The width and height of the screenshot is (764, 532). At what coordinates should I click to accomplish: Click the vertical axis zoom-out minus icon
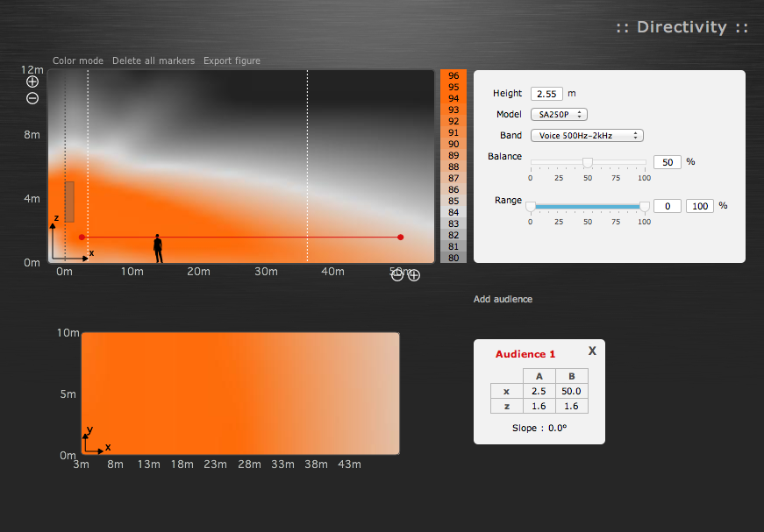[32, 98]
